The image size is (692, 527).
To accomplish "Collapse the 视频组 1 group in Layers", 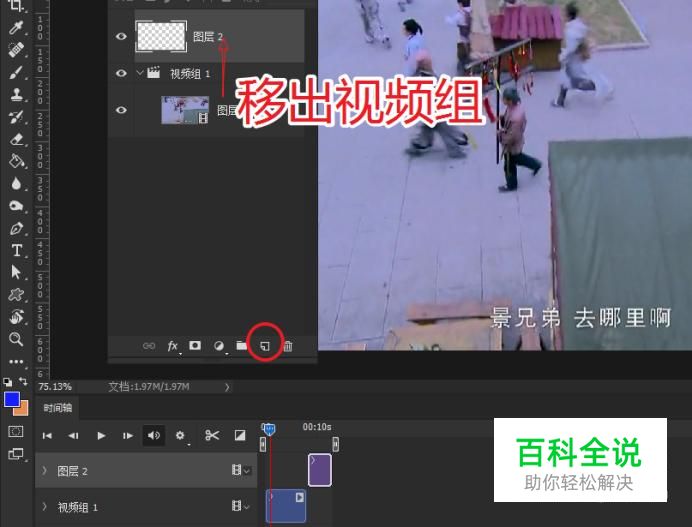I will 140,72.
